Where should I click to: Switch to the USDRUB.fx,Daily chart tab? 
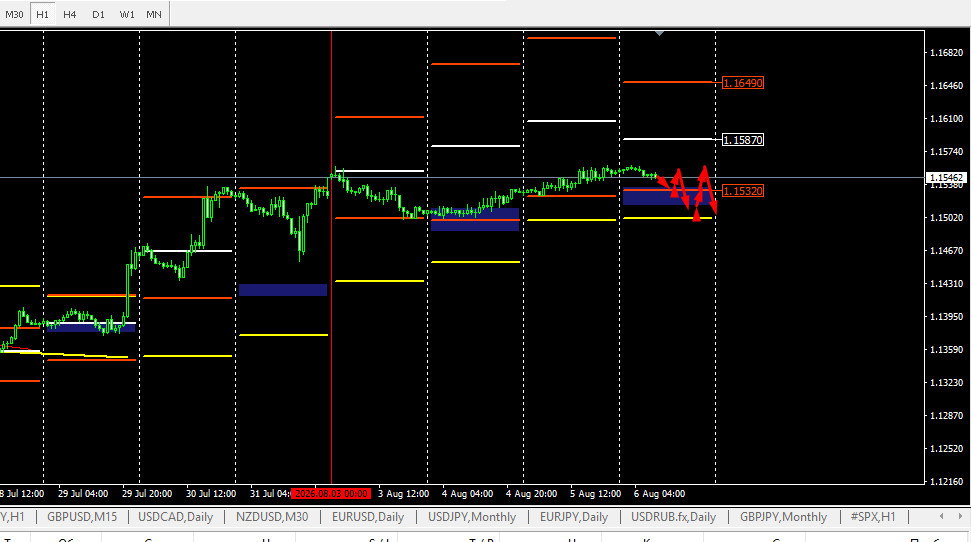(673, 517)
